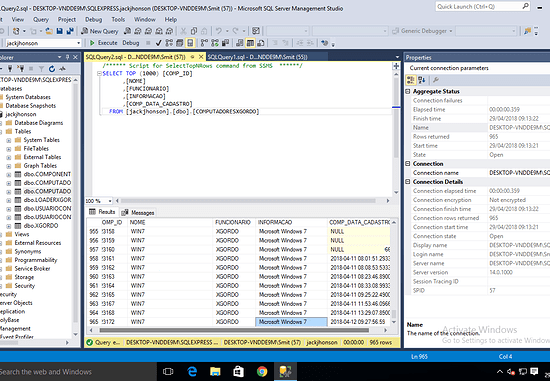
Task: Open Microsoft Edge from the taskbar
Action: 192,372
